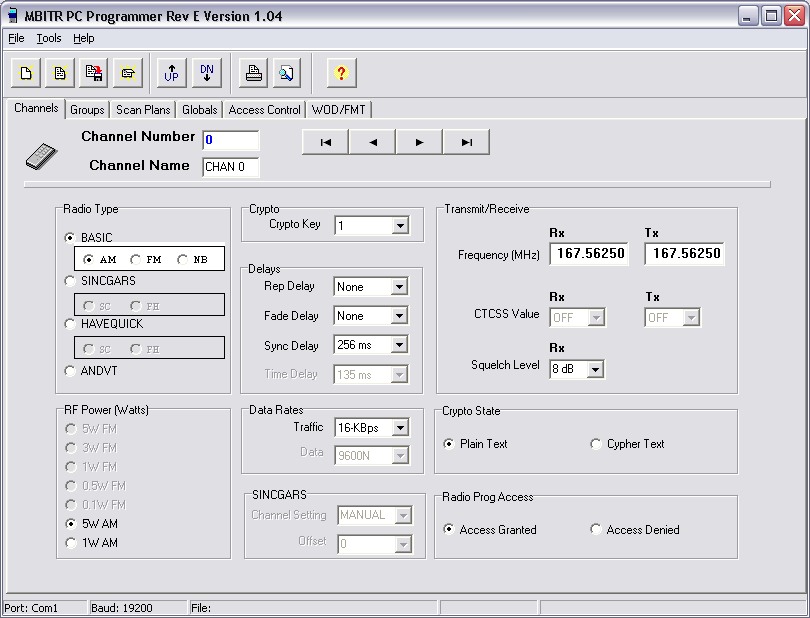This screenshot has height=618, width=810.
Task: Open Print Preview from the toolbar
Action: tap(286, 73)
